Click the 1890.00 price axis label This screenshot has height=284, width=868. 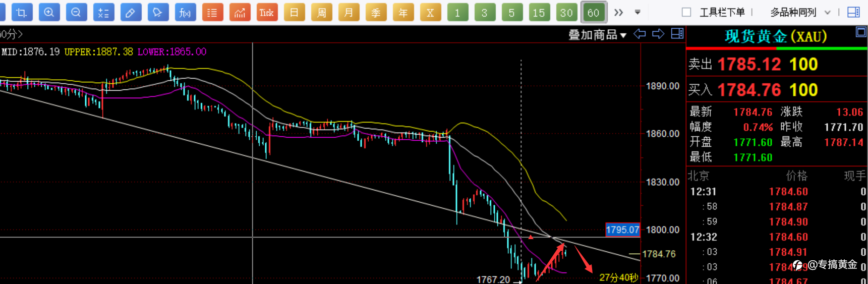pos(663,86)
